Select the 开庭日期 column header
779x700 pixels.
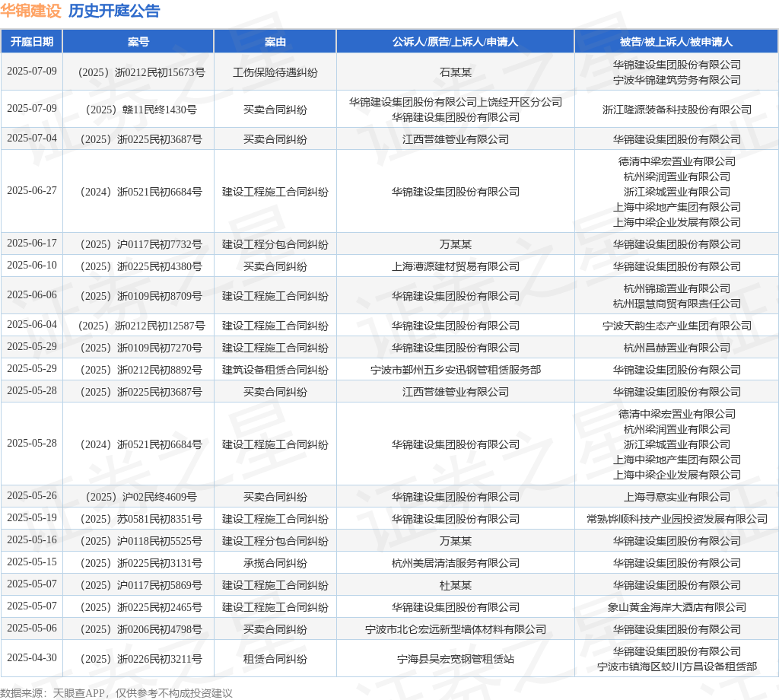[32, 42]
